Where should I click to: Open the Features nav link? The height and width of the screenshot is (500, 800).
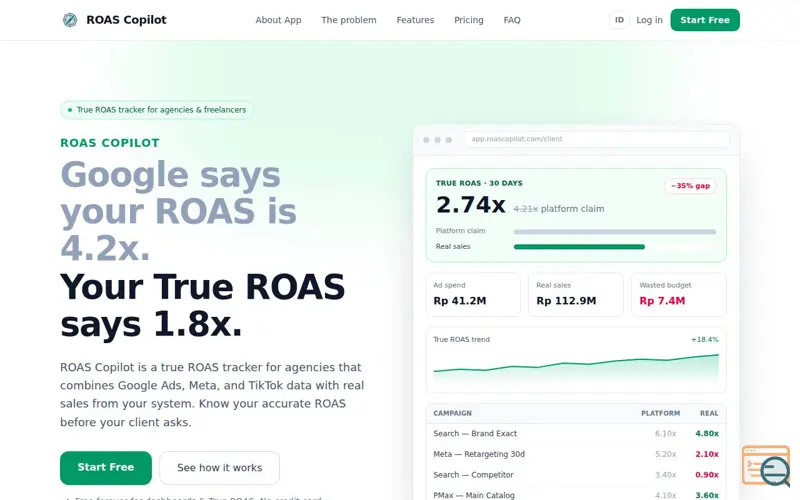coord(415,20)
